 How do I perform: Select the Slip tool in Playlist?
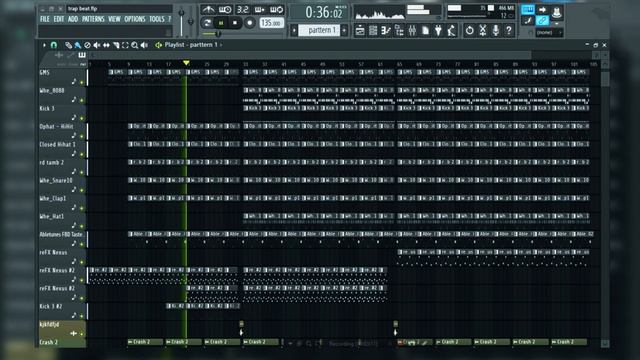click(106, 45)
